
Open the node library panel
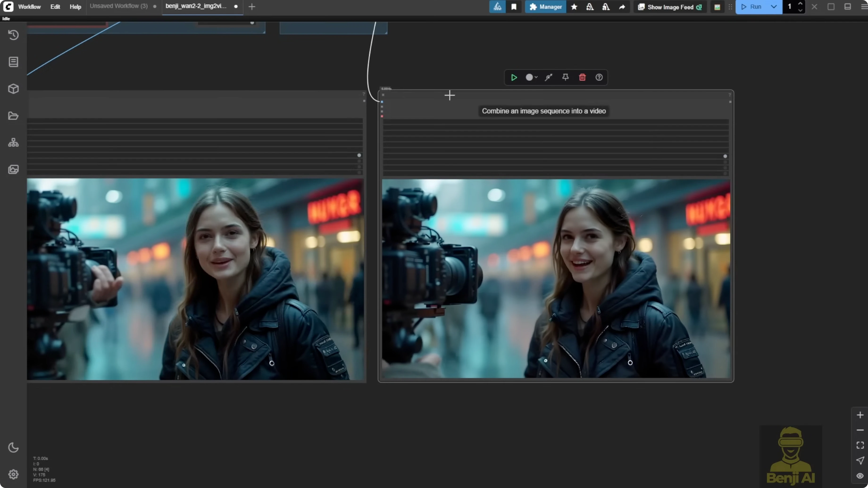tap(13, 62)
